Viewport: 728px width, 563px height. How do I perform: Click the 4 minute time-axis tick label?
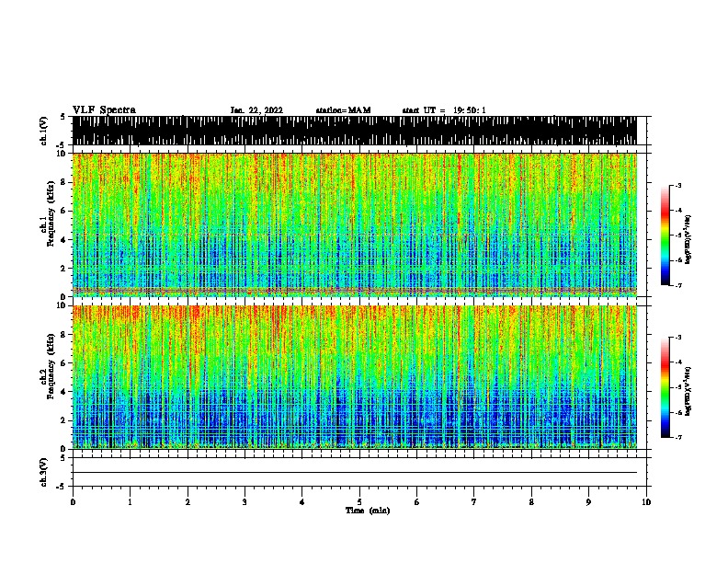click(x=302, y=502)
